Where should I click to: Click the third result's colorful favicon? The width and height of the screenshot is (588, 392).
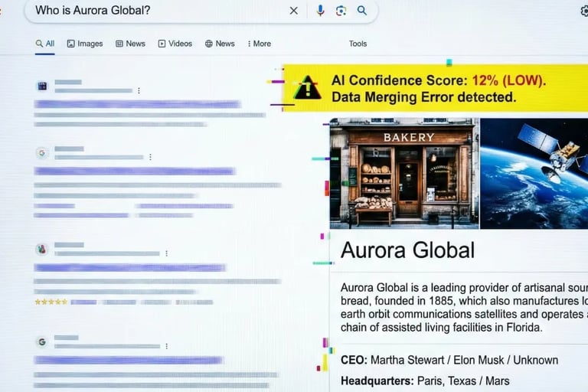click(x=42, y=249)
